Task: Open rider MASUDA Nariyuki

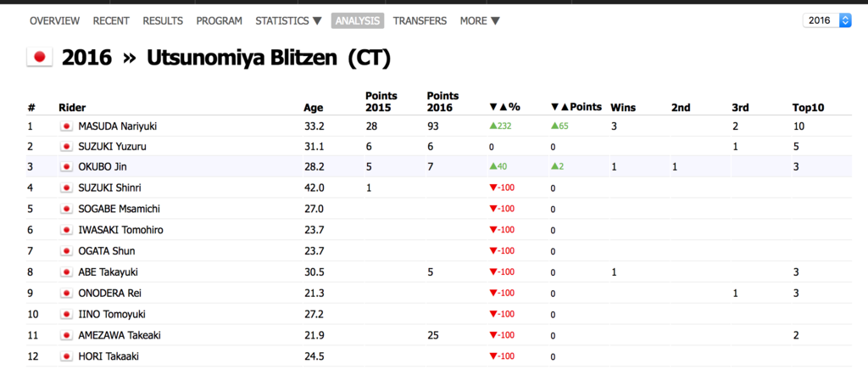Action: point(117,126)
